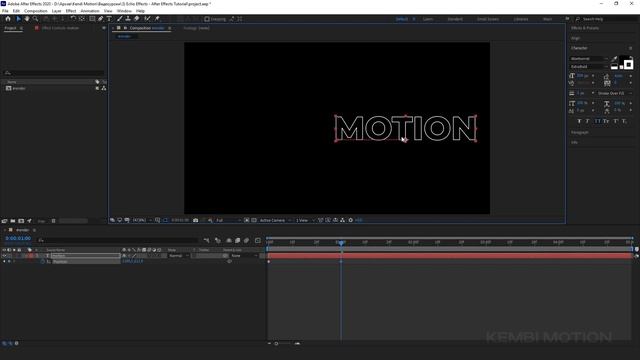
Task: Switch to the Small Screen workspace
Action: pyautogui.click(x=488, y=19)
